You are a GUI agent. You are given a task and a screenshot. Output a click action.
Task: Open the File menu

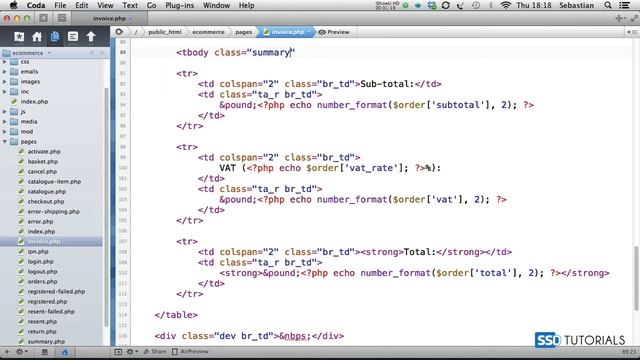60,5
